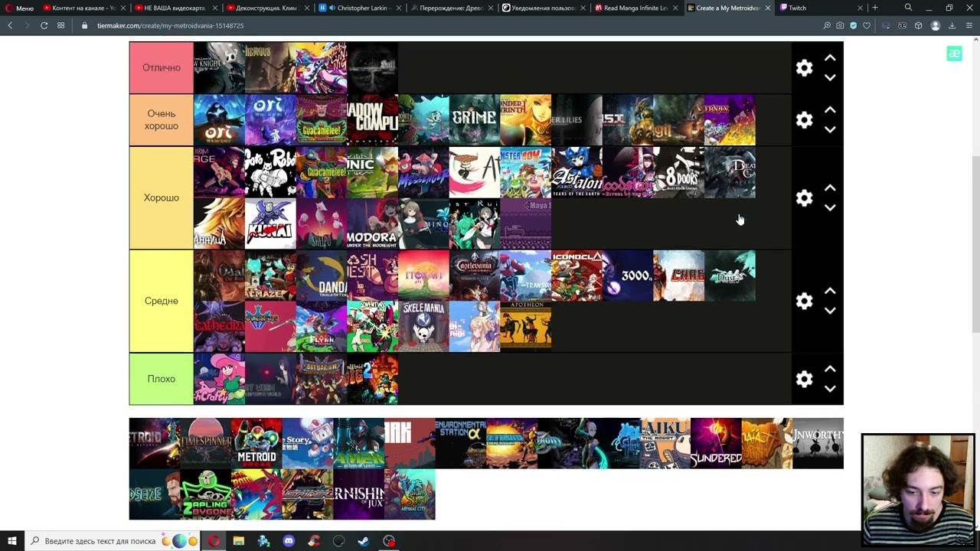Select the Skelemania game thumbnail
Image resolution: width=980 pixels, height=551 pixels.
[x=423, y=327]
